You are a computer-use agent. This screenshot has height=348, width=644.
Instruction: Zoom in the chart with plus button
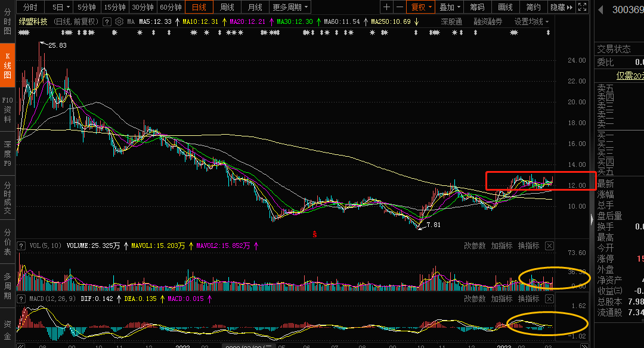386,7
